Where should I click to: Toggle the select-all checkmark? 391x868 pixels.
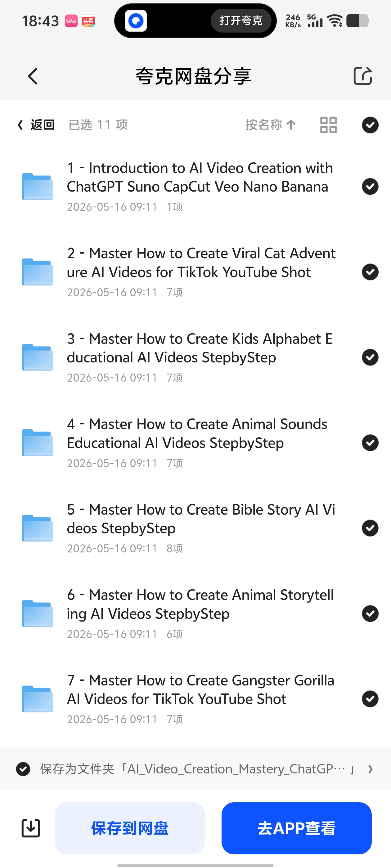click(x=370, y=125)
